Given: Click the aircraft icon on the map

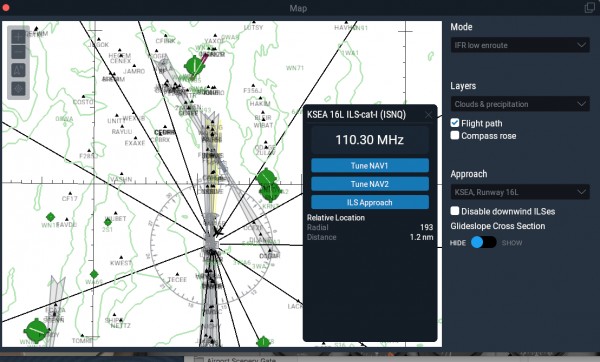Looking at the screenshot, I should [218, 232].
